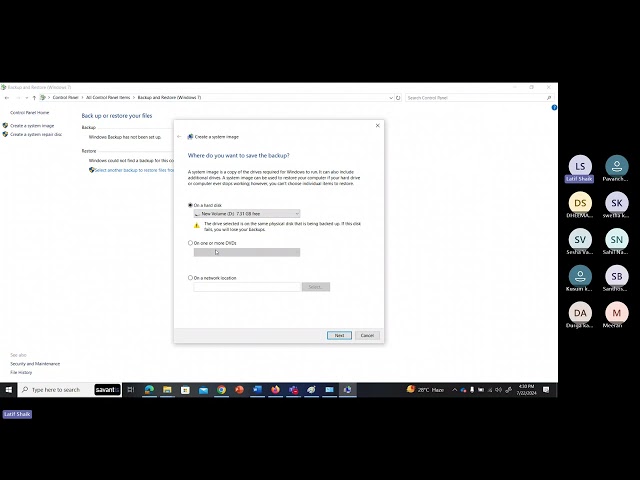The image size is (640, 480).
Task: Open the Windows Start menu
Action: pos(9,390)
